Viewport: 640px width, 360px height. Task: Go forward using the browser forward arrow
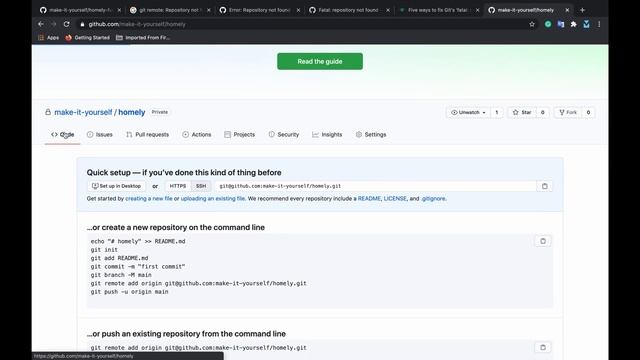[54, 24]
